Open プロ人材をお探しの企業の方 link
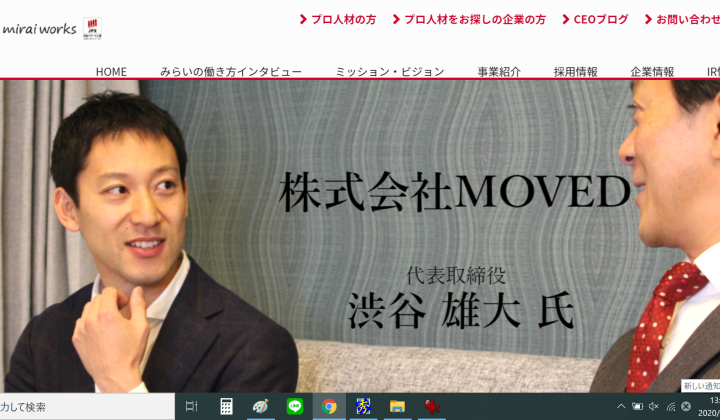The width and height of the screenshot is (720, 420). (469, 19)
